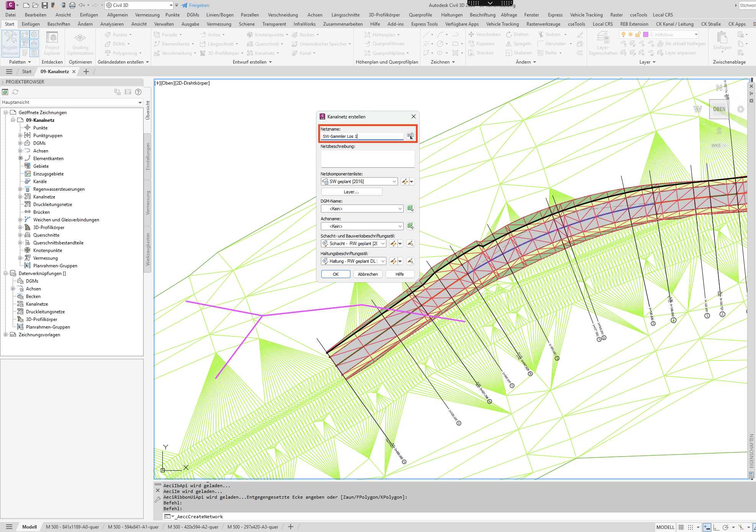Image resolution: width=756 pixels, height=532 pixels.
Task: Open the Hauptansicht view dropdown
Action: (72, 102)
